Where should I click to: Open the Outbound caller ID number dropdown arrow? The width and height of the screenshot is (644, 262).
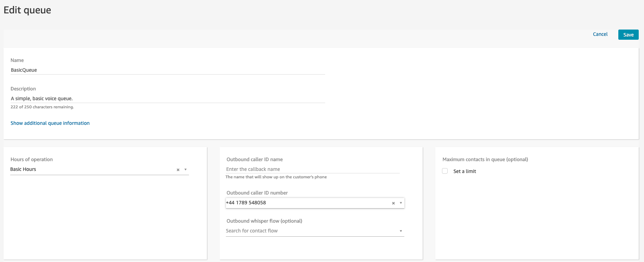(x=401, y=203)
